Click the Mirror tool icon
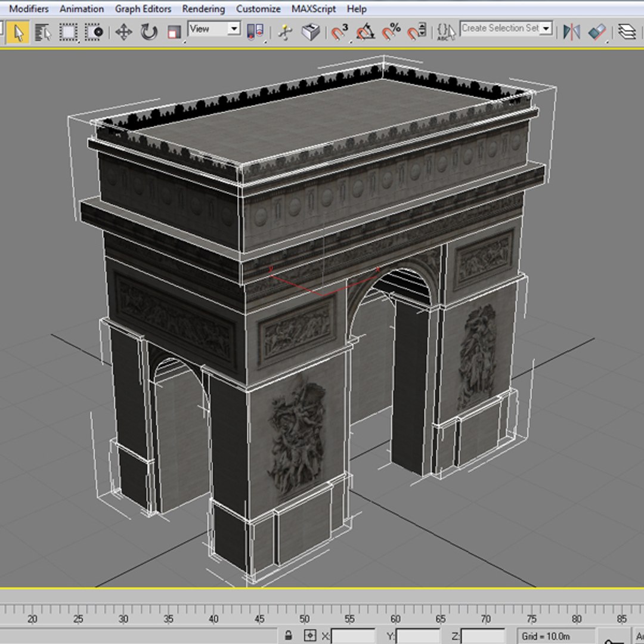Screen dimensions: 644x644 click(x=571, y=32)
